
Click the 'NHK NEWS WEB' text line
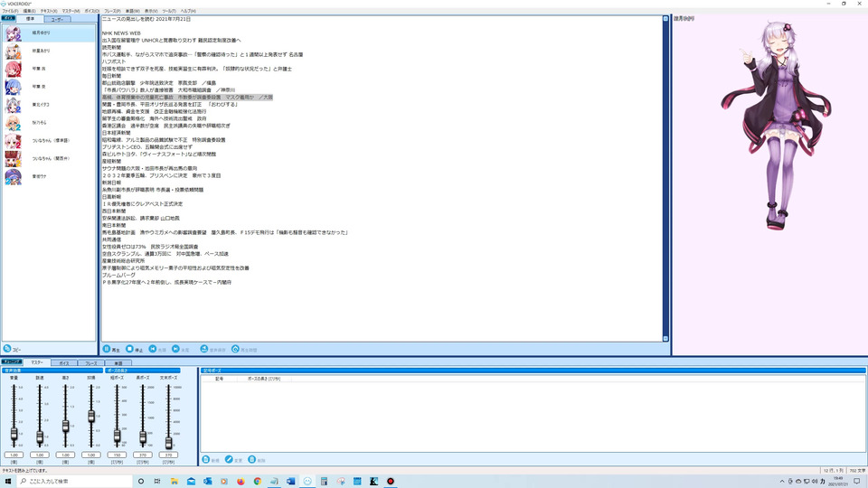pos(121,33)
